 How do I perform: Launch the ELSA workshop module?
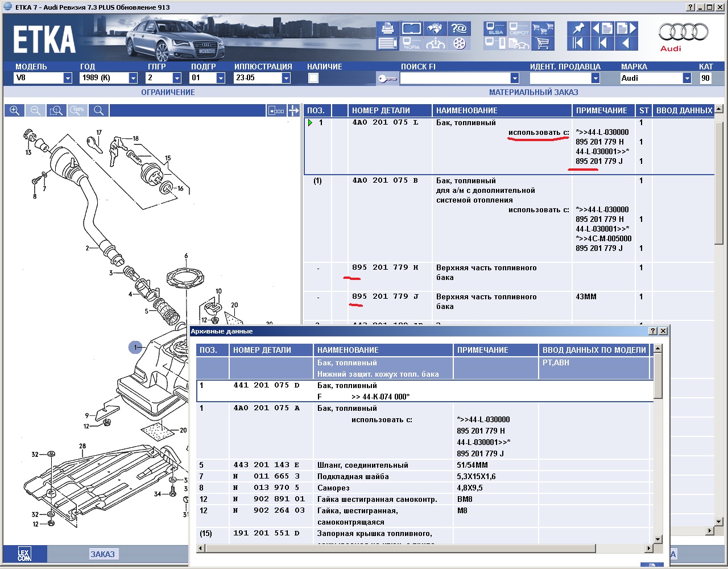(495, 28)
